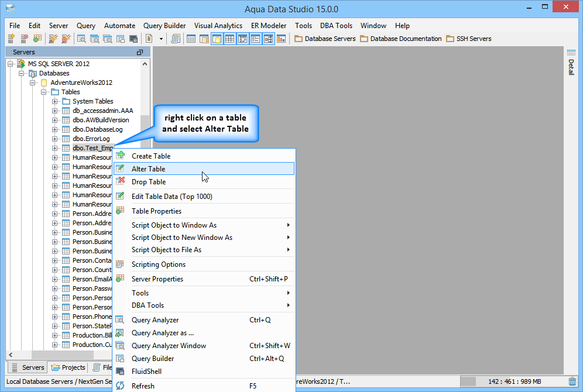Choose FluidShell in the context menu
Screen dimensions: 583x392
(204, 371)
